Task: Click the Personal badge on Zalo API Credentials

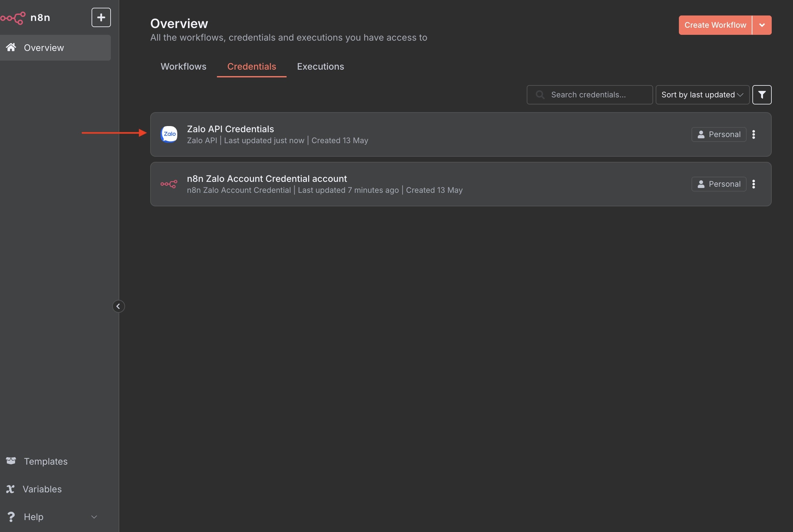Action: pos(719,134)
